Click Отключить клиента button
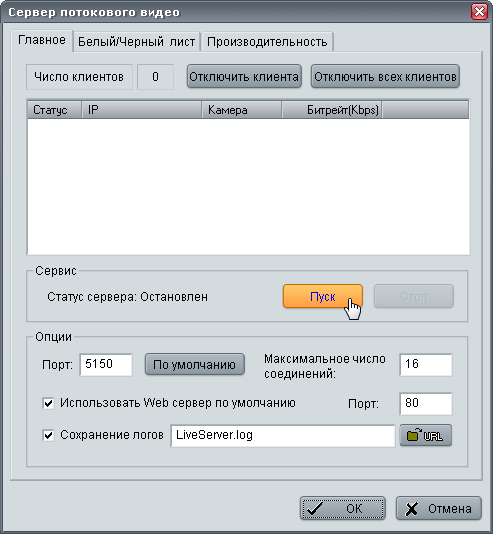Viewport: 493px width, 534px height. pos(244,77)
